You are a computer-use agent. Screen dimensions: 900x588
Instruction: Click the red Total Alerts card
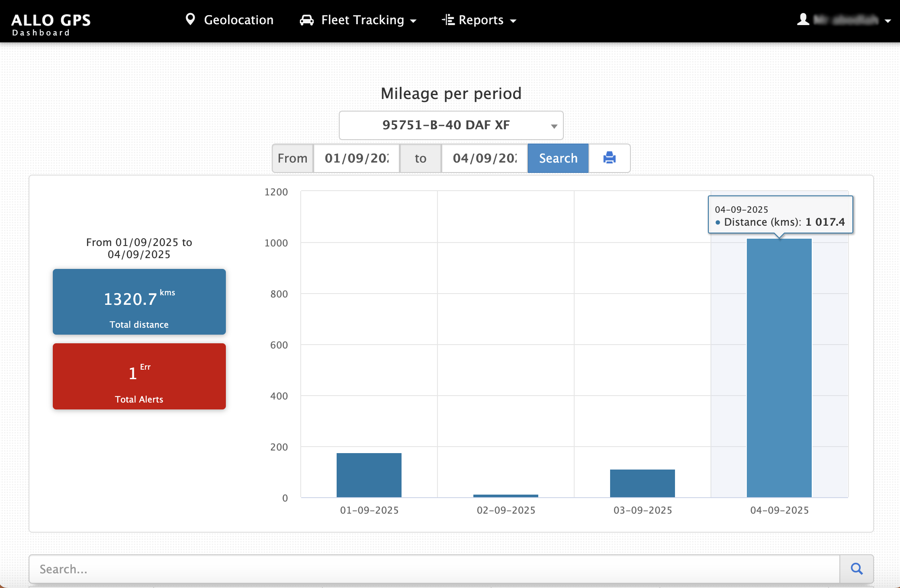coord(139,376)
